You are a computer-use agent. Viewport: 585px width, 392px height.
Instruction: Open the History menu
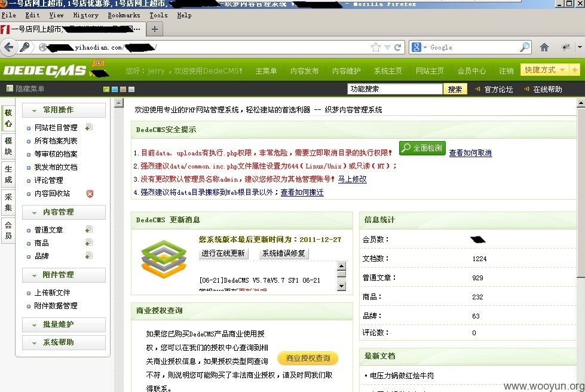point(86,16)
